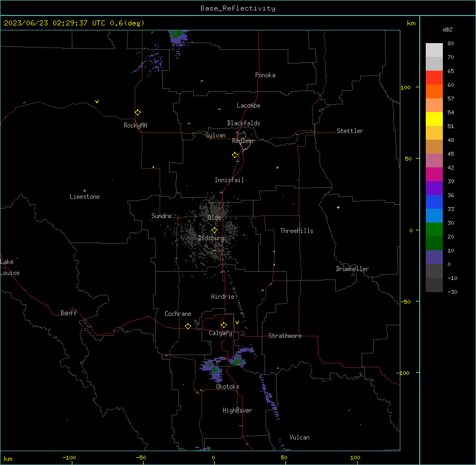Select the blue 33-36 dBZ legend swatch
476x465 pixels.
[x=434, y=202]
